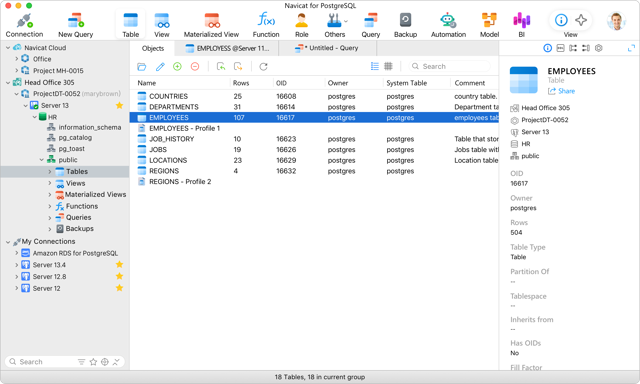Select the general info tab in right pane
The image size is (640, 384).
(x=548, y=48)
